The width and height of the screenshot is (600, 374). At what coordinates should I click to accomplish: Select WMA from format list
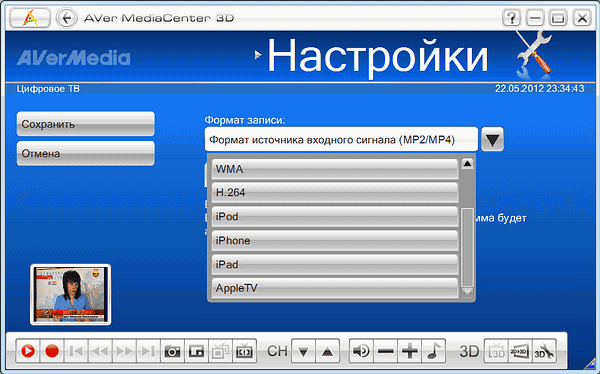point(335,169)
